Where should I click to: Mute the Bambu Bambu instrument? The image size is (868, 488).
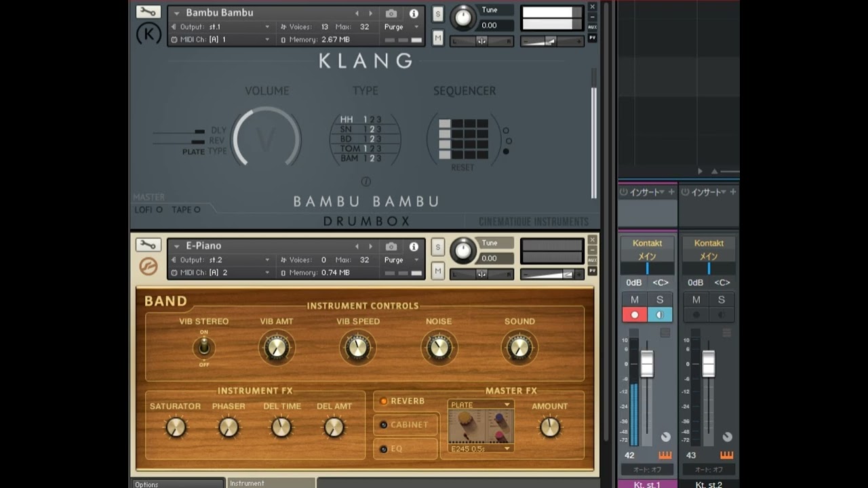coord(438,38)
